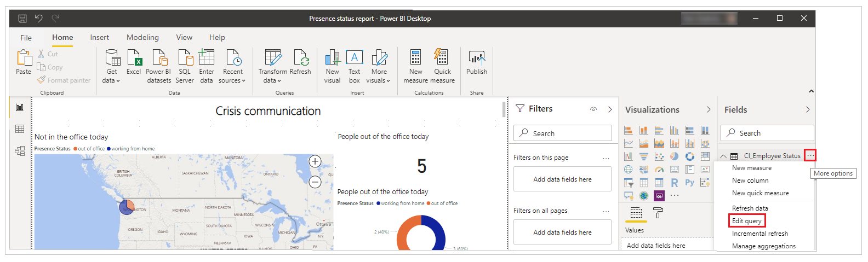The width and height of the screenshot is (868, 262).
Task: Click the Format painter brush icon
Action: (41, 80)
